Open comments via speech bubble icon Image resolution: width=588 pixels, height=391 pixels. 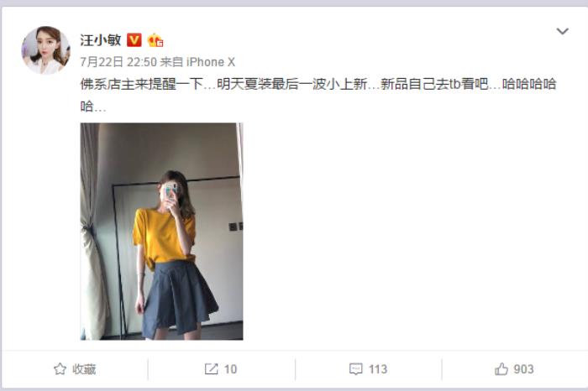point(356,369)
